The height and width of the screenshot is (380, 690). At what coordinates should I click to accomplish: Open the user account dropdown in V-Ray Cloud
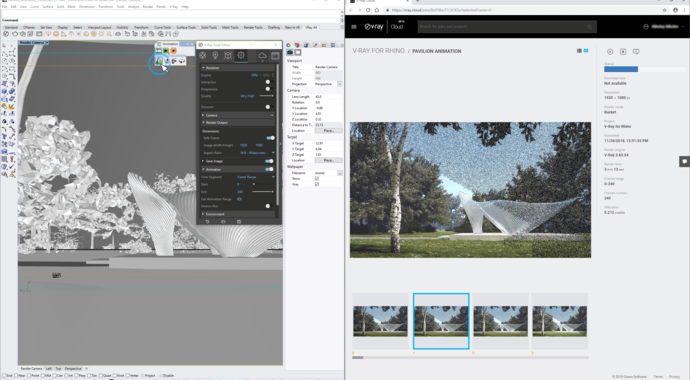click(664, 26)
